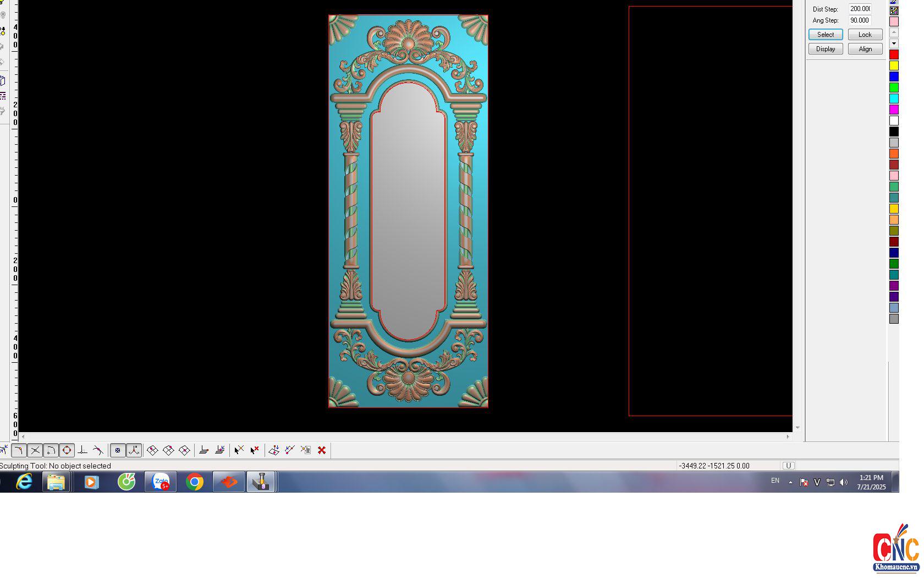Viewport: 924px width, 578px height.
Task: Open Zalo from the taskbar
Action: (x=161, y=482)
